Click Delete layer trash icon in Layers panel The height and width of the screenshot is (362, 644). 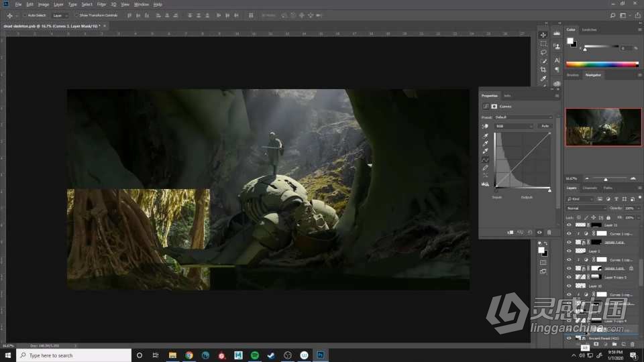[633, 345]
